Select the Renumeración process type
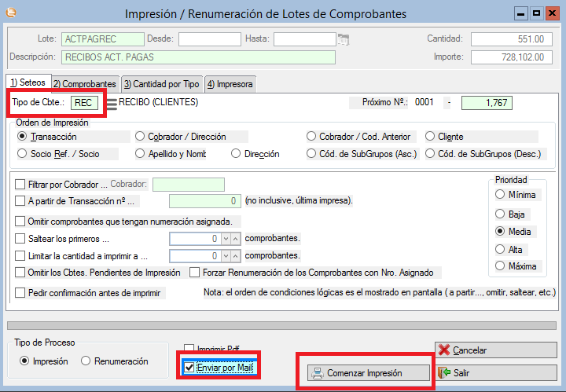 coord(86,361)
